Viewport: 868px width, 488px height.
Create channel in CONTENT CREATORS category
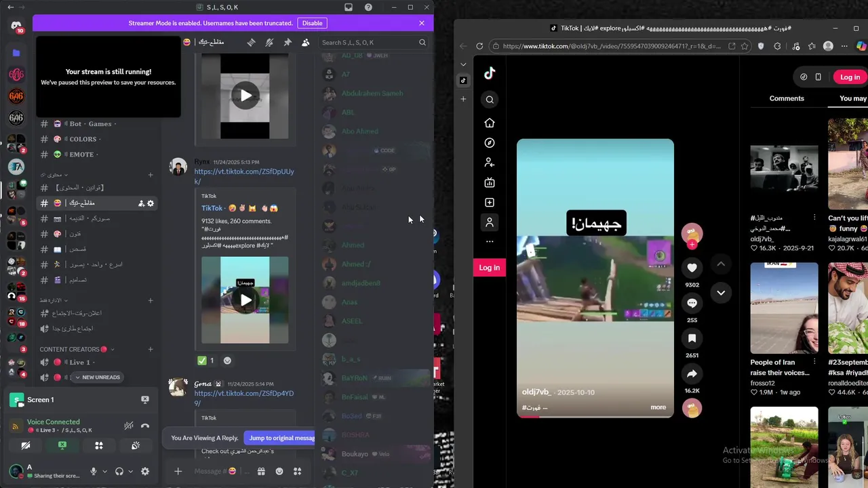(x=151, y=349)
